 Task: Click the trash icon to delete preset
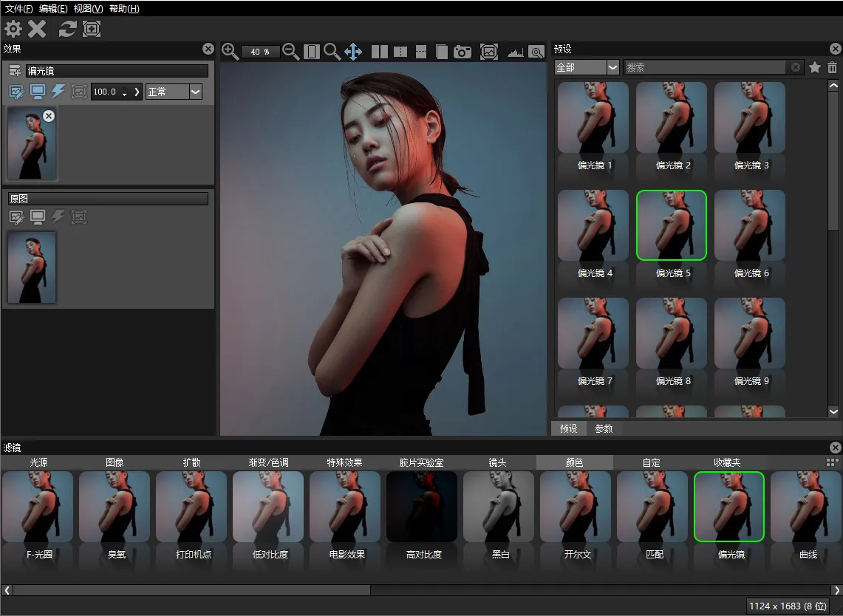tap(832, 67)
